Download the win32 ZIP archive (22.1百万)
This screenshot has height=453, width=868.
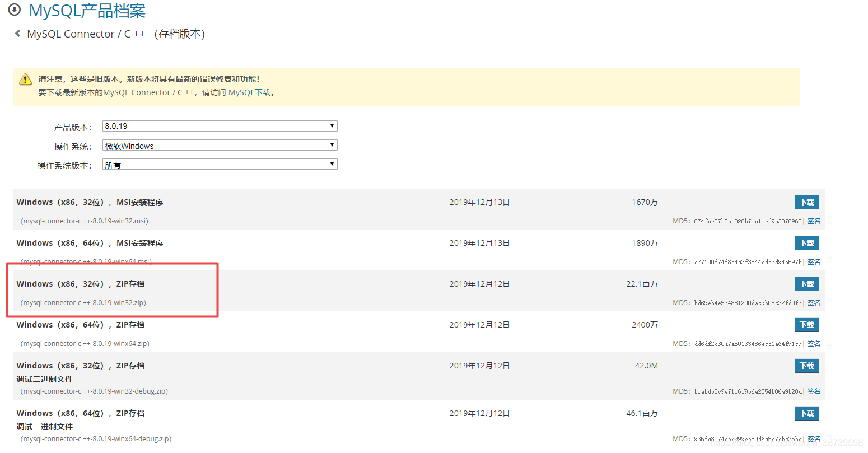pyautogui.click(x=807, y=284)
